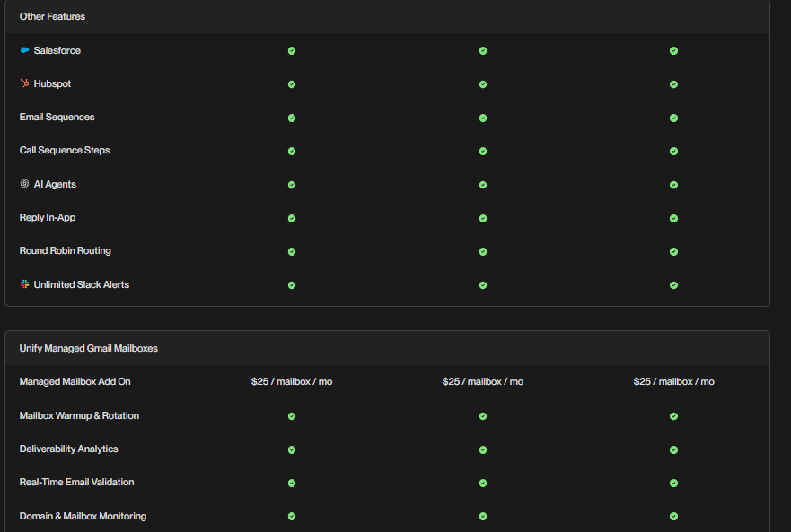Click Salesforce row checkmark in middle plan column
The height and width of the screenshot is (532, 791).
[x=483, y=50]
